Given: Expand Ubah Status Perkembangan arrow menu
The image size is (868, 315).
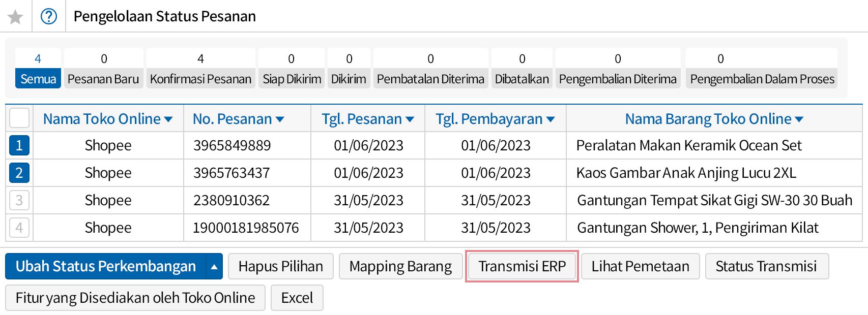Looking at the screenshot, I should [214, 267].
